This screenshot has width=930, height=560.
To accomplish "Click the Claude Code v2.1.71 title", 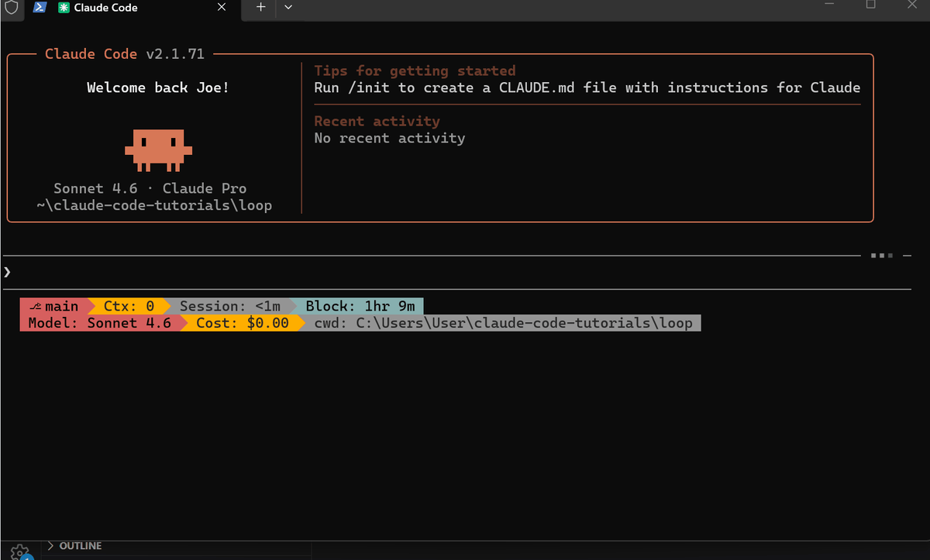I will 125,54.
